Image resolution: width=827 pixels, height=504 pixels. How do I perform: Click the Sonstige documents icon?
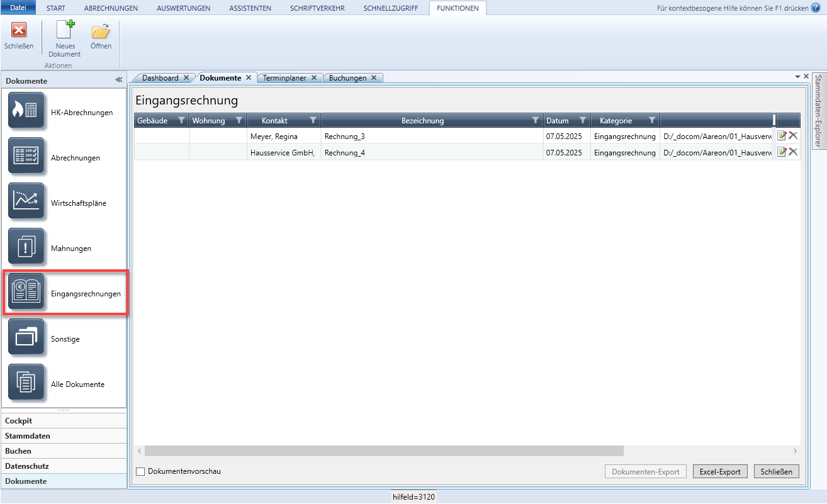(x=26, y=337)
